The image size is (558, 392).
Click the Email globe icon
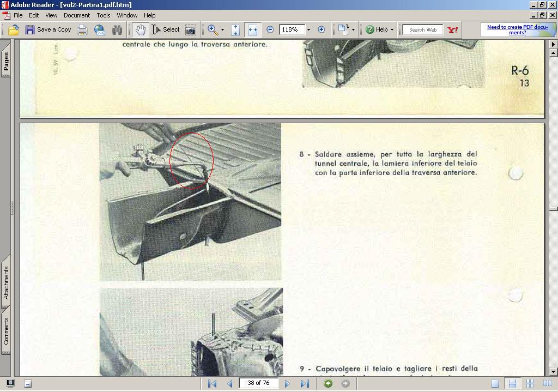point(100,30)
